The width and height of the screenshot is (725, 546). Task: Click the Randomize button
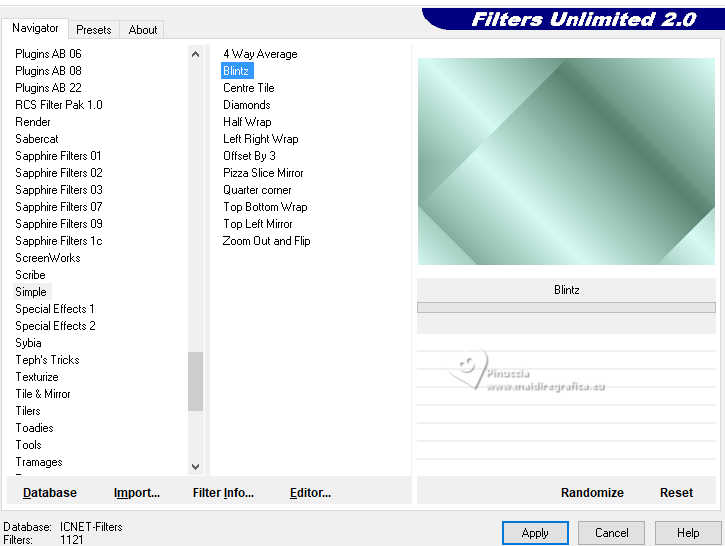[592, 493]
